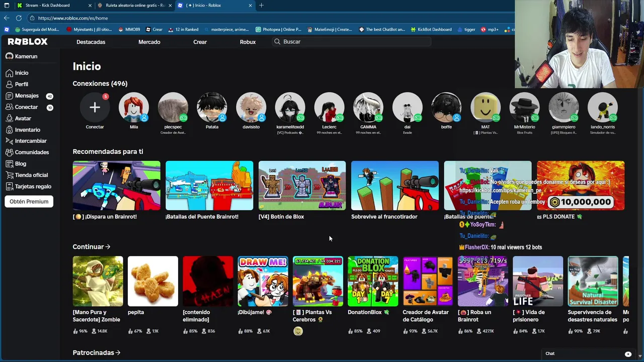Screen dimensions: 644x362
Task: Open [V4] Botín de Blox thumbnail
Action: (x=302, y=186)
